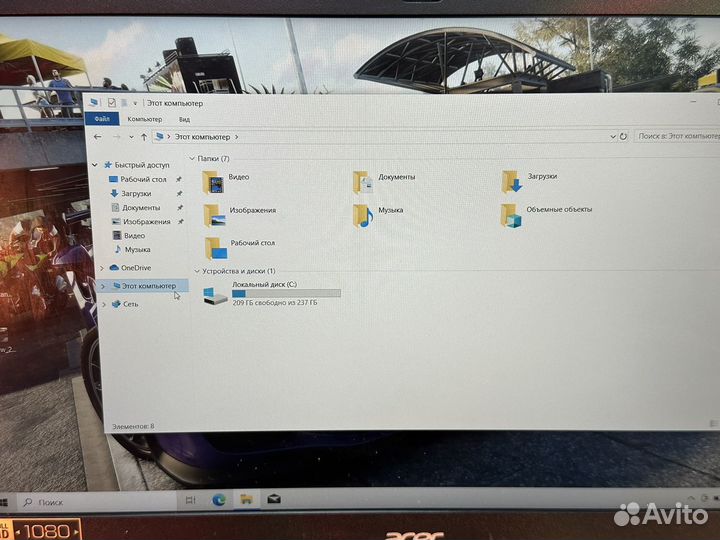Image resolution: width=720 pixels, height=540 pixels.
Task: Open the Документы folder icon
Action: [363, 182]
